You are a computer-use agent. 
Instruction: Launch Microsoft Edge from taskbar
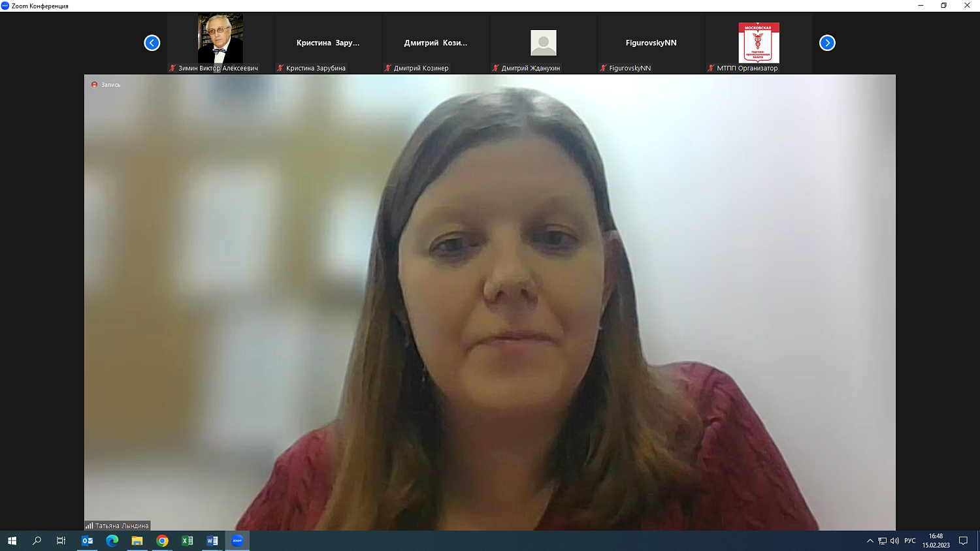[112, 541]
